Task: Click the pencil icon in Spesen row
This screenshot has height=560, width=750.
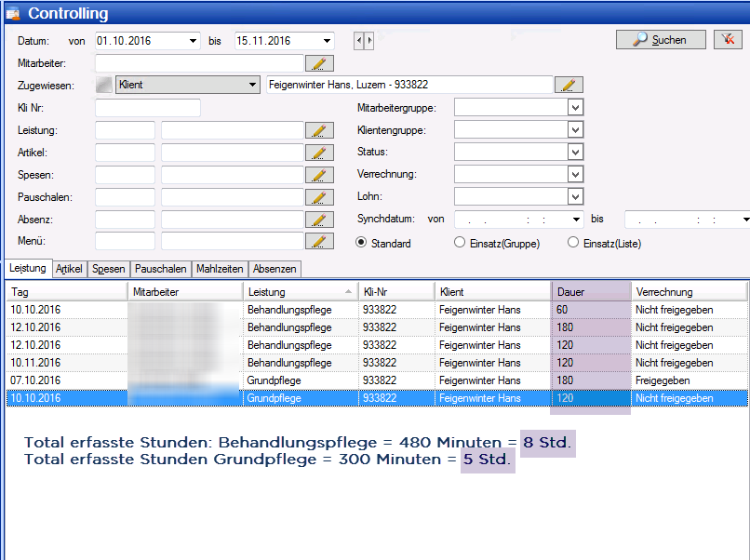Action: pos(319,175)
